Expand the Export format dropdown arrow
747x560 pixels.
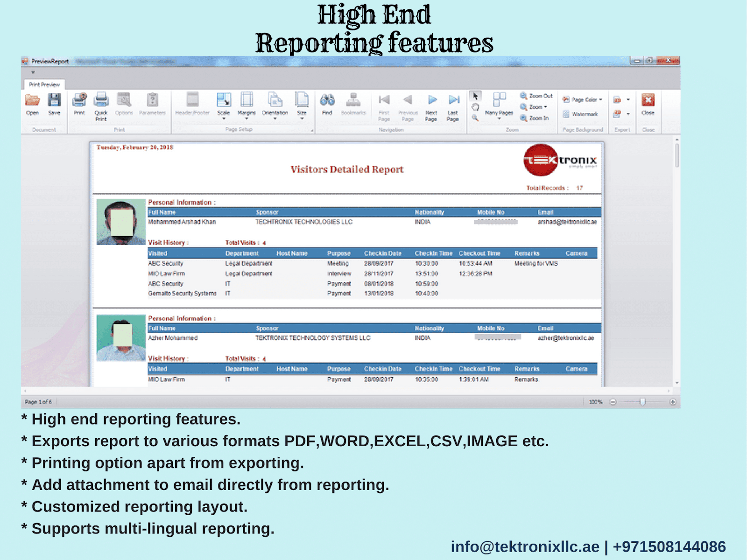point(628,99)
